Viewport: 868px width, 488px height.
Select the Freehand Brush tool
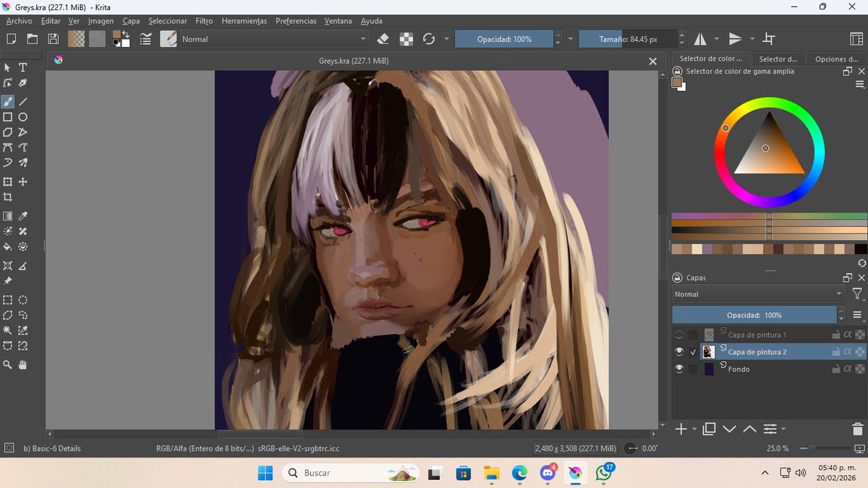(x=9, y=101)
